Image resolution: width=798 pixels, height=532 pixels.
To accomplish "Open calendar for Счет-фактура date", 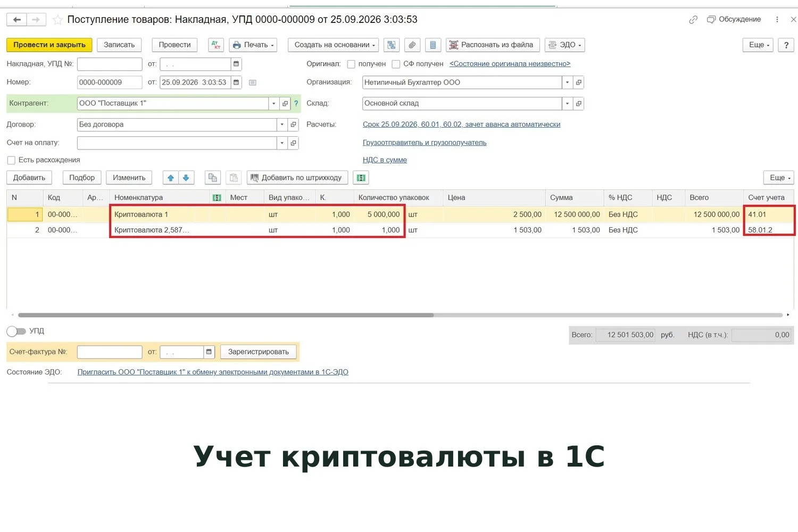I will pyautogui.click(x=209, y=352).
